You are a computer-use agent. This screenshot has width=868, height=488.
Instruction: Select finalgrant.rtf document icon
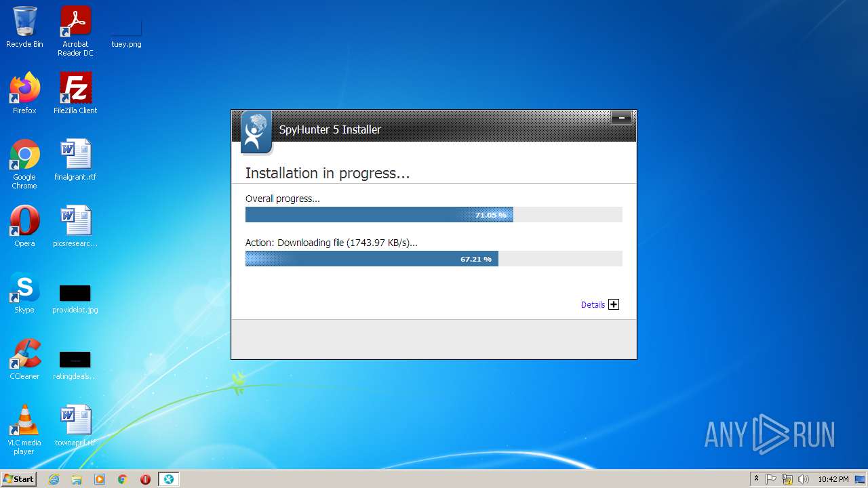pyautogui.click(x=75, y=160)
